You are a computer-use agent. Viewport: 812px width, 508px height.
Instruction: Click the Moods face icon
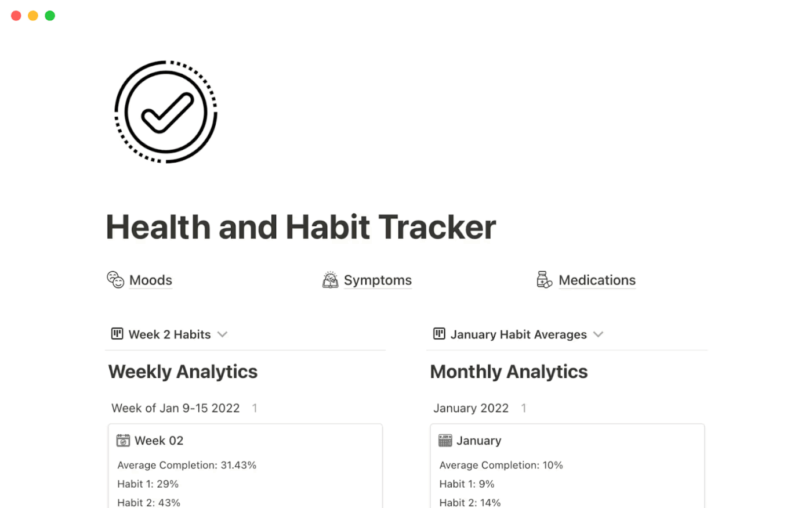point(115,279)
